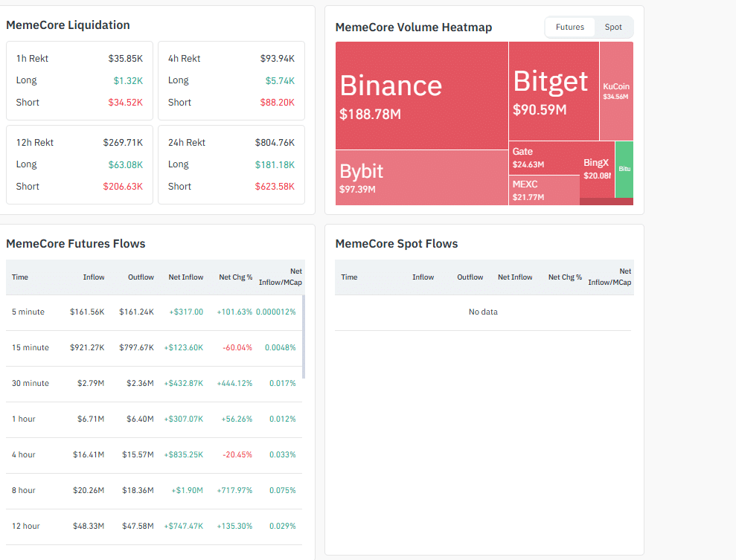
Task: Switch heatmap to the Futures tab
Action: click(x=570, y=28)
